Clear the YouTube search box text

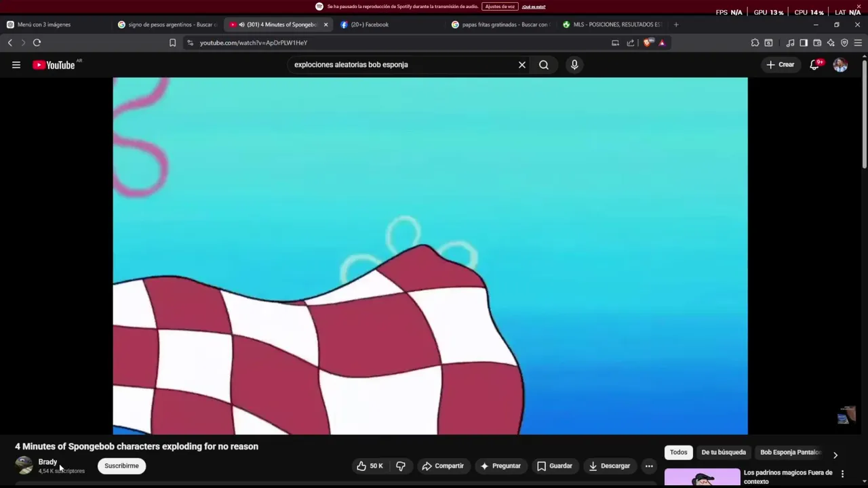tap(522, 65)
